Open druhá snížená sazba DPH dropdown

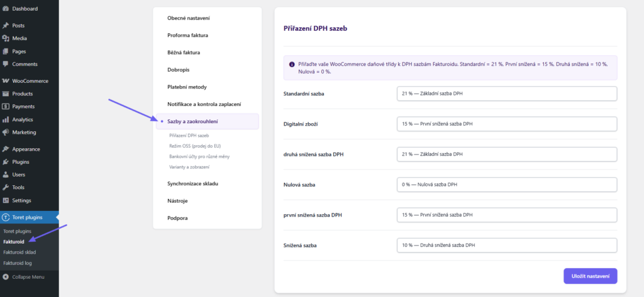tap(507, 154)
